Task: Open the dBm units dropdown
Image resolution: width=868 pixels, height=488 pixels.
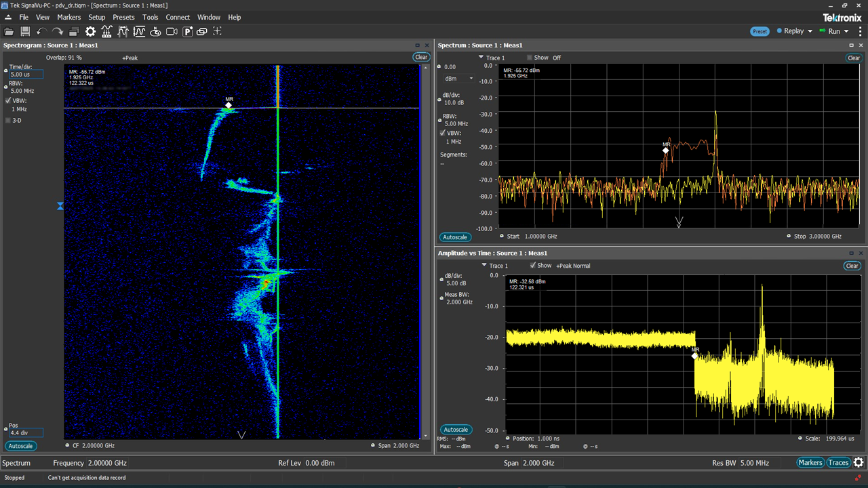Action: click(459, 79)
